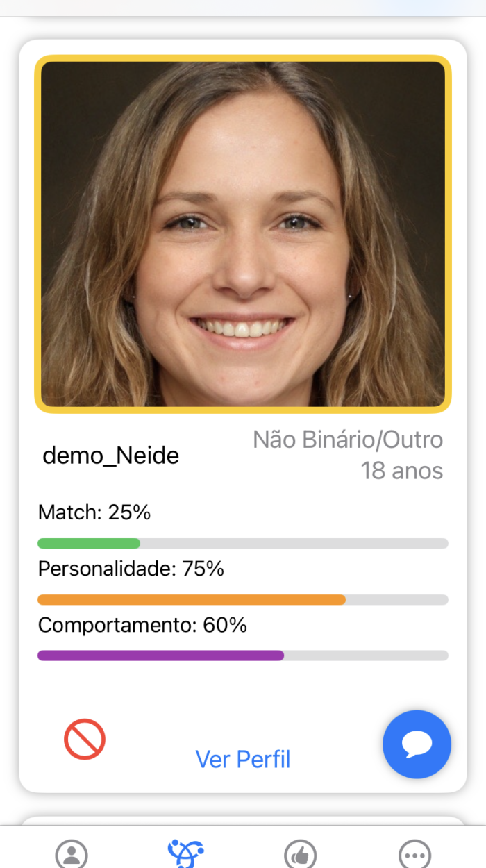Click the 18 anos age text

[401, 471]
